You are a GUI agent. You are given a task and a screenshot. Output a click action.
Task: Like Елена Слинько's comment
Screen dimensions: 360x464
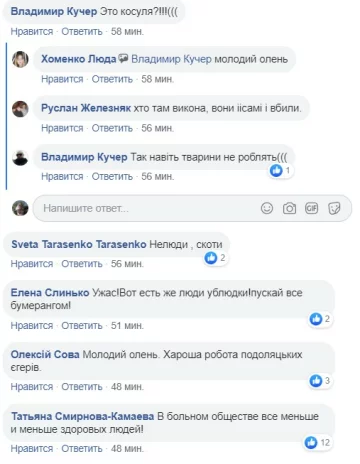(x=32, y=325)
